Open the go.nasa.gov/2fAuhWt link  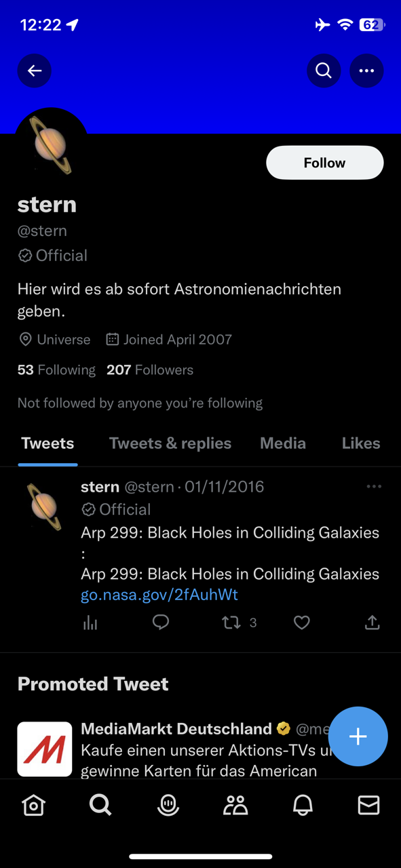click(159, 595)
